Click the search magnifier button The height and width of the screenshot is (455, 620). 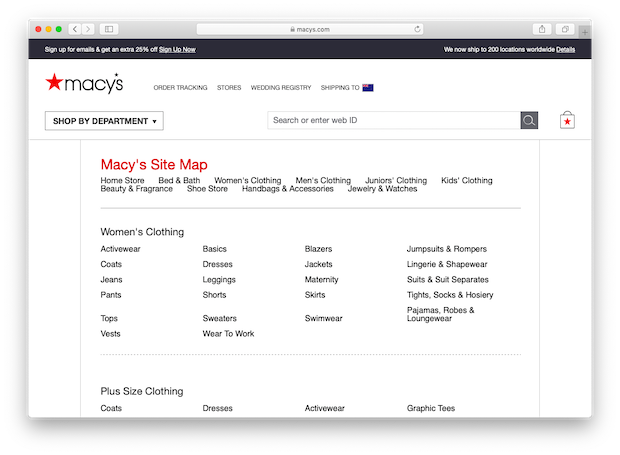tap(529, 120)
